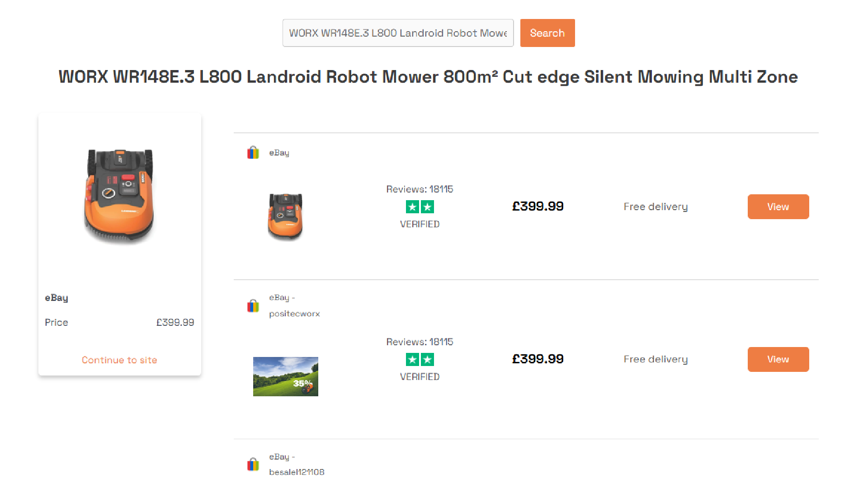Click the eBay - positecworx seller name
Screen dimensions: 868x488
coord(294,305)
